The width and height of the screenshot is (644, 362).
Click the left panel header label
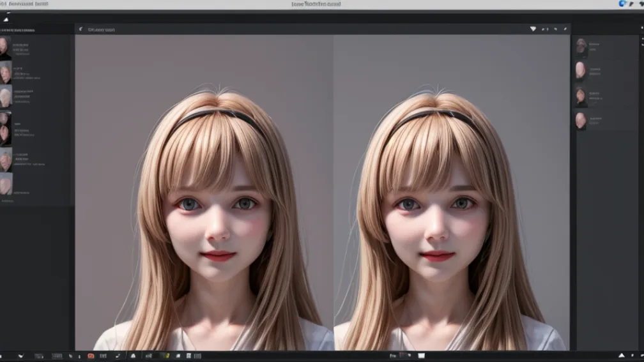pyautogui.click(x=18, y=30)
